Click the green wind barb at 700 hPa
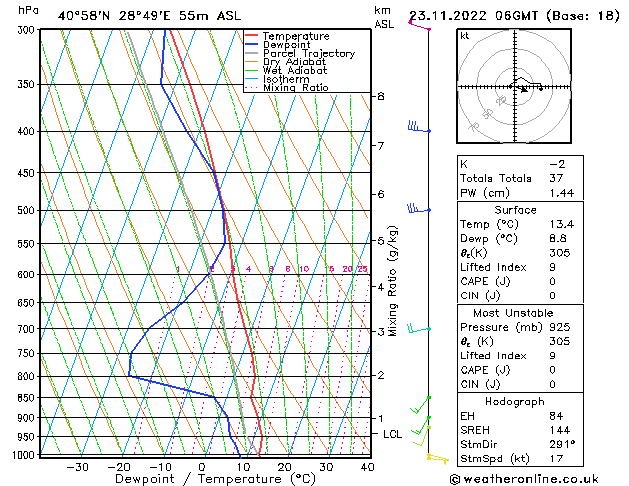This screenshot has width=629, height=486. pyautogui.click(x=419, y=328)
